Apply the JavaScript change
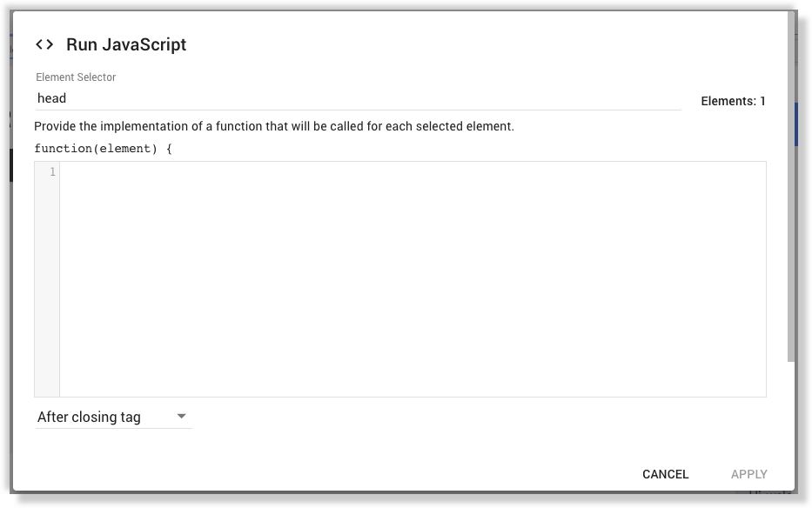 click(x=748, y=474)
